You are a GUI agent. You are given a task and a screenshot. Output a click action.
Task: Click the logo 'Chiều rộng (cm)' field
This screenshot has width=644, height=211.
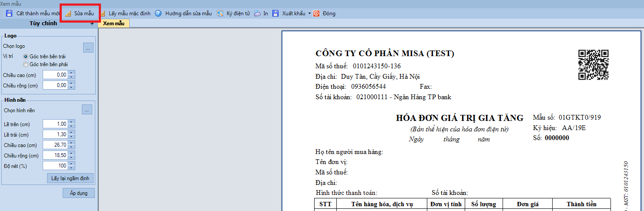(55, 86)
